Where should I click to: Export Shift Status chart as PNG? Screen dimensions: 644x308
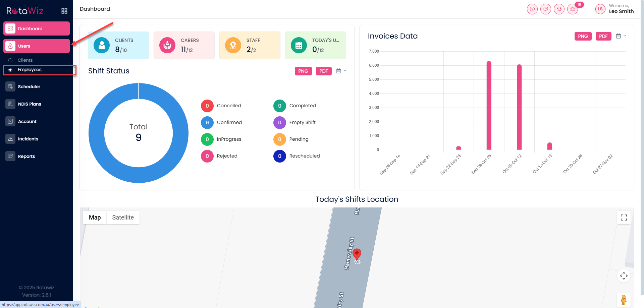303,71
